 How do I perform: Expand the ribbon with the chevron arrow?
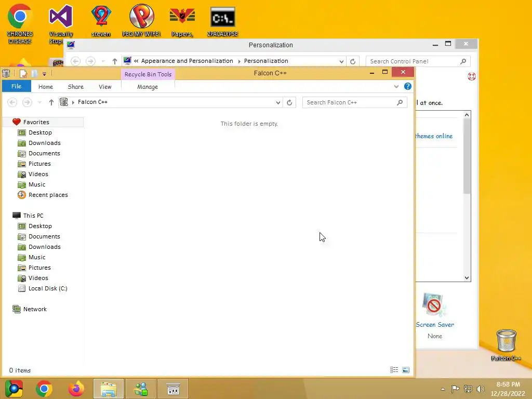pos(396,87)
